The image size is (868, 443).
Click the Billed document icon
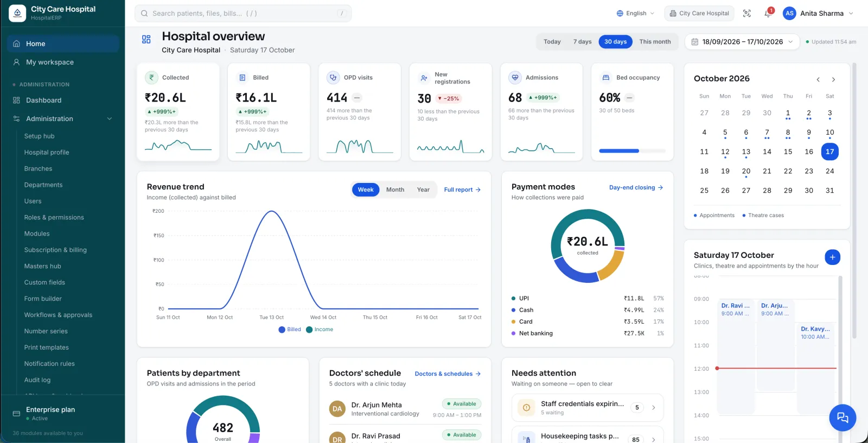[242, 78]
